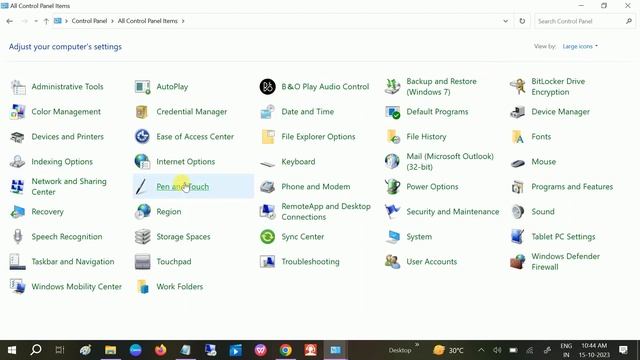Screen dimensions: 640x360
Task: Go up one level with up arrow
Action: click(46, 21)
